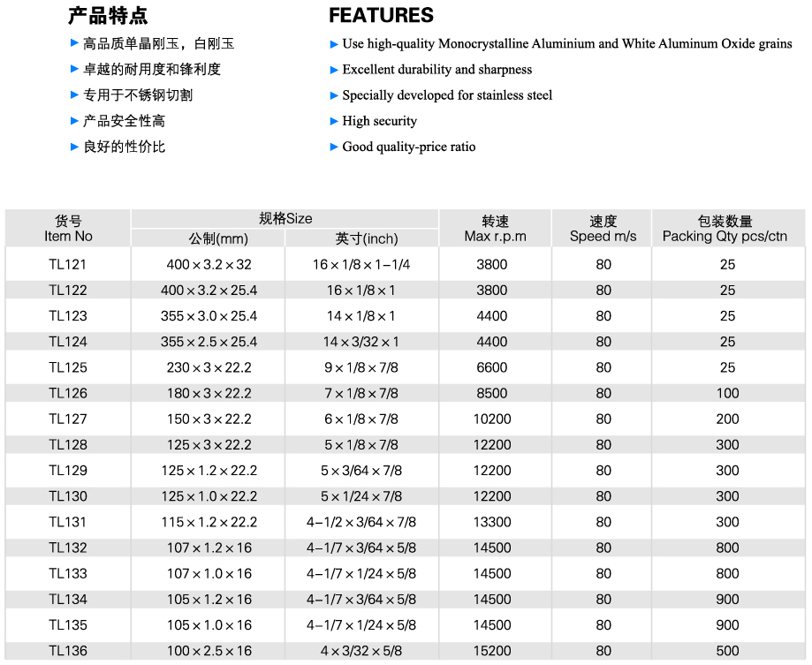Click the inch cell '9×1/8×7/8'

click(x=361, y=367)
